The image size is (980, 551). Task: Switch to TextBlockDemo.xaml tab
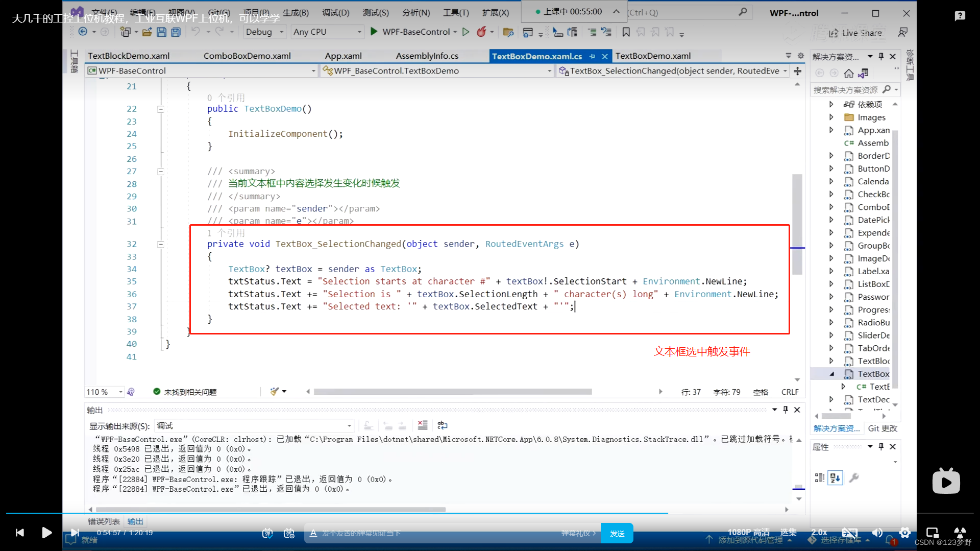129,56
